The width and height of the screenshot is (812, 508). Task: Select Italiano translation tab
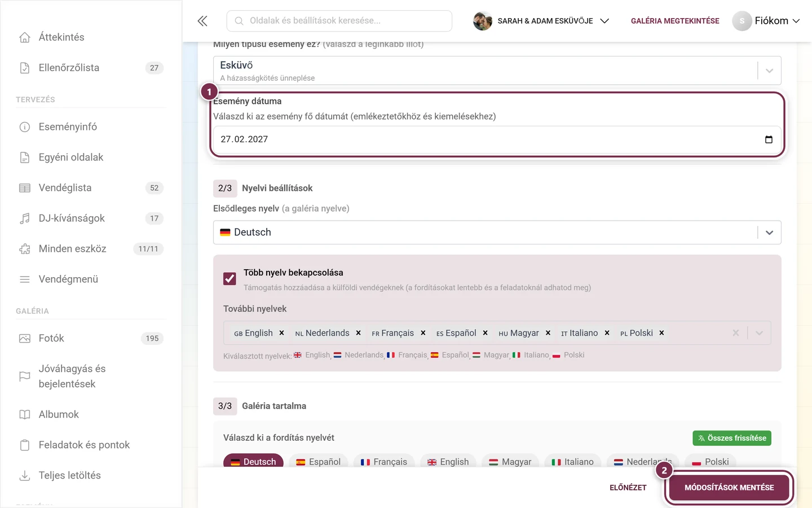[572, 462]
